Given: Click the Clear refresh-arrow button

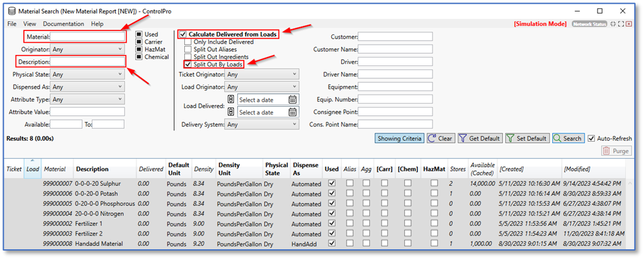Looking at the screenshot, I should (x=440, y=139).
